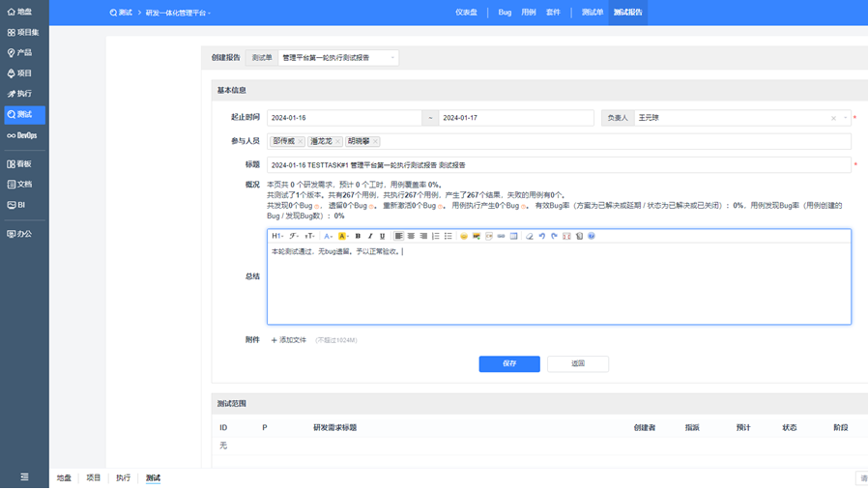The width and height of the screenshot is (868, 490).
Task: Save the test report
Action: point(509,363)
